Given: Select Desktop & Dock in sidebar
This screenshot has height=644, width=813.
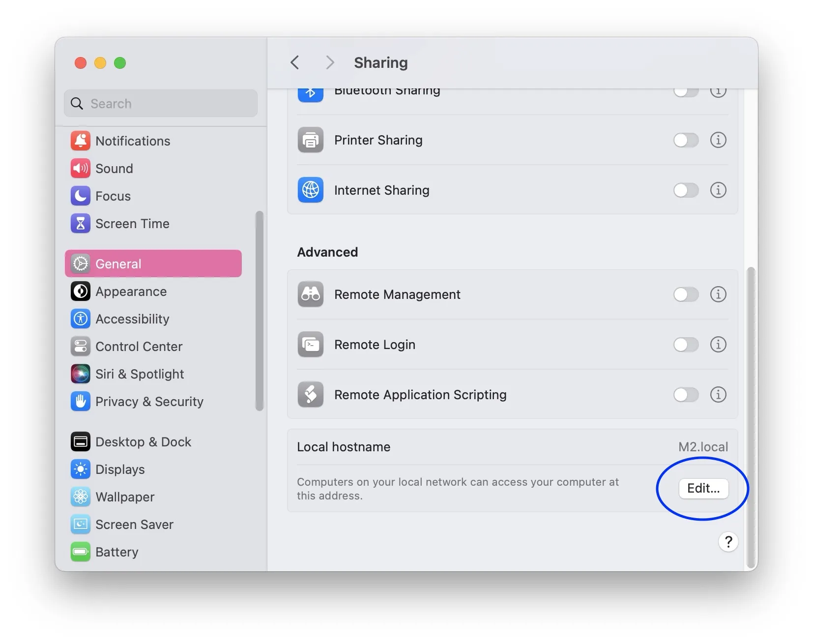Looking at the screenshot, I should tap(143, 442).
